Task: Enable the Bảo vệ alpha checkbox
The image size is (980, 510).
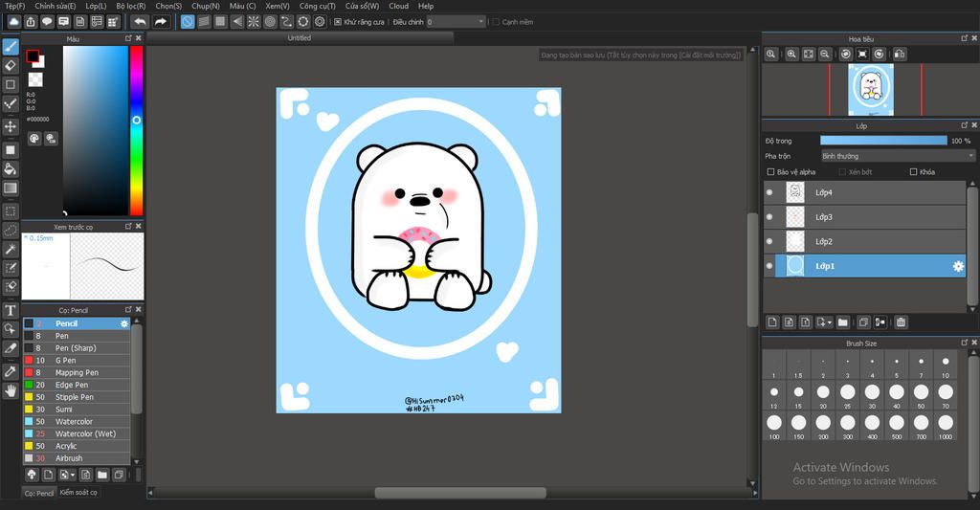Action: point(770,172)
